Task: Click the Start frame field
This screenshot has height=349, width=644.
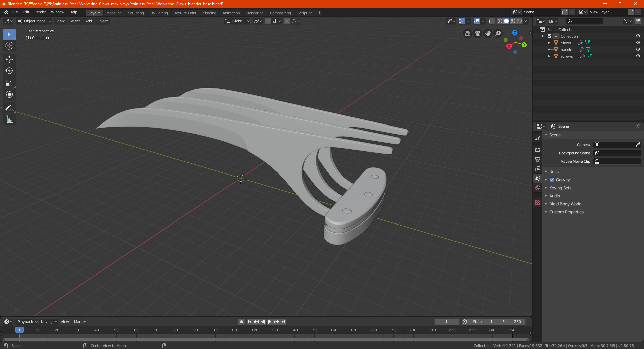Action: click(x=483, y=322)
